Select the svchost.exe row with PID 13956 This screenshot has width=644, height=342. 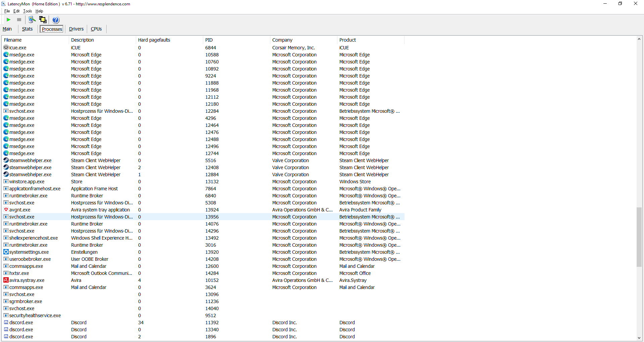click(203, 217)
